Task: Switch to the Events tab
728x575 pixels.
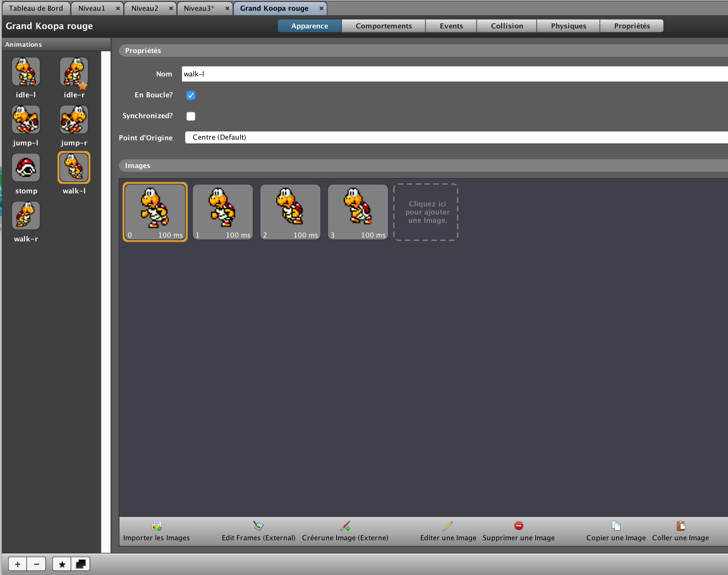Action: (x=451, y=26)
